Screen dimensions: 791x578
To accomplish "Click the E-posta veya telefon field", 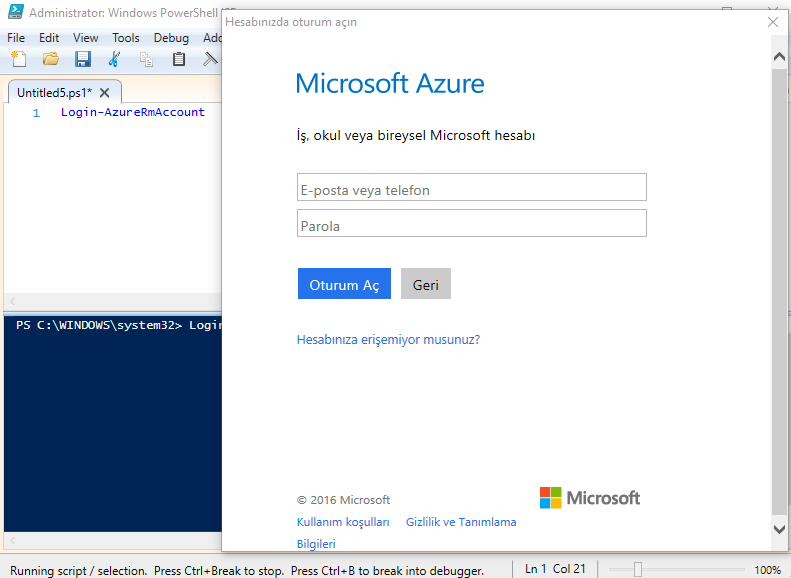I will [x=471, y=188].
